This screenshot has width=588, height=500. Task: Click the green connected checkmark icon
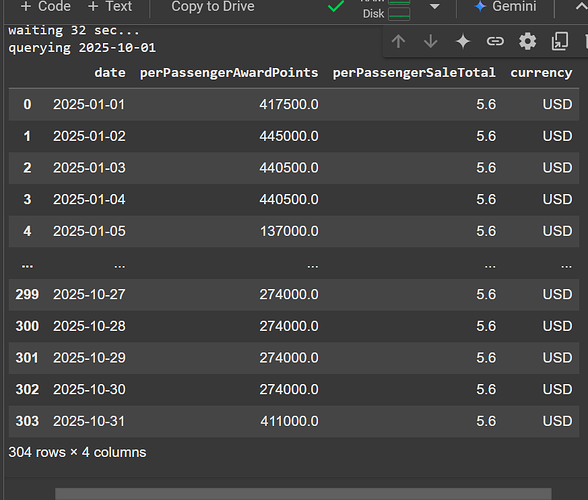(336, 6)
